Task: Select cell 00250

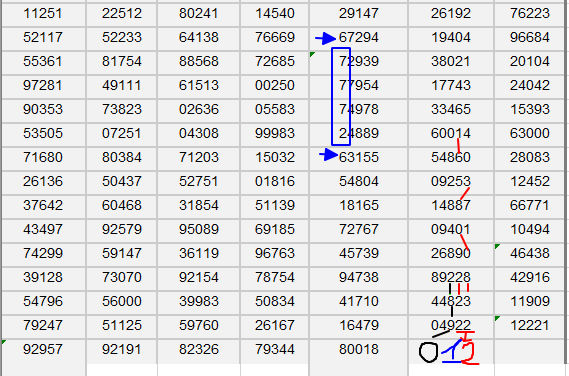Action: [x=275, y=86]
